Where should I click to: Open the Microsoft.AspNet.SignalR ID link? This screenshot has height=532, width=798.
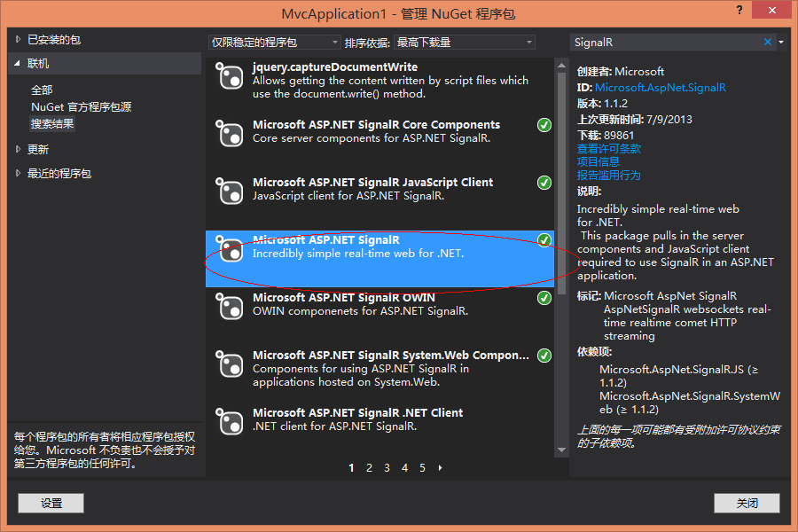tap(660, 88)
